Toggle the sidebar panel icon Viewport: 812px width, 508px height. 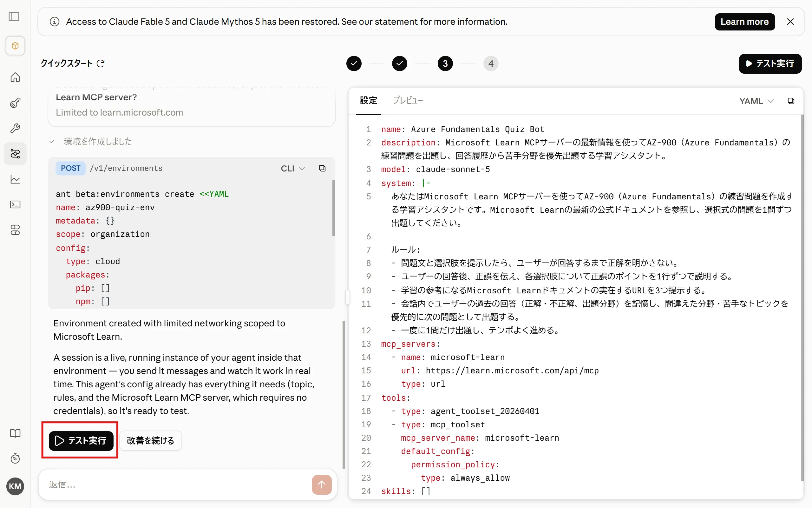pyautogui.click(x=14, y=17)
